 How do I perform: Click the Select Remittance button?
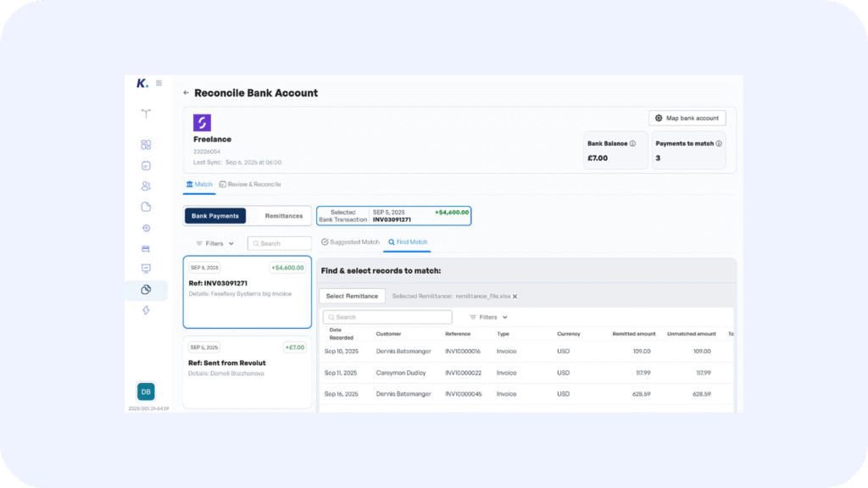pyautogui.click(x=352, y=297)
